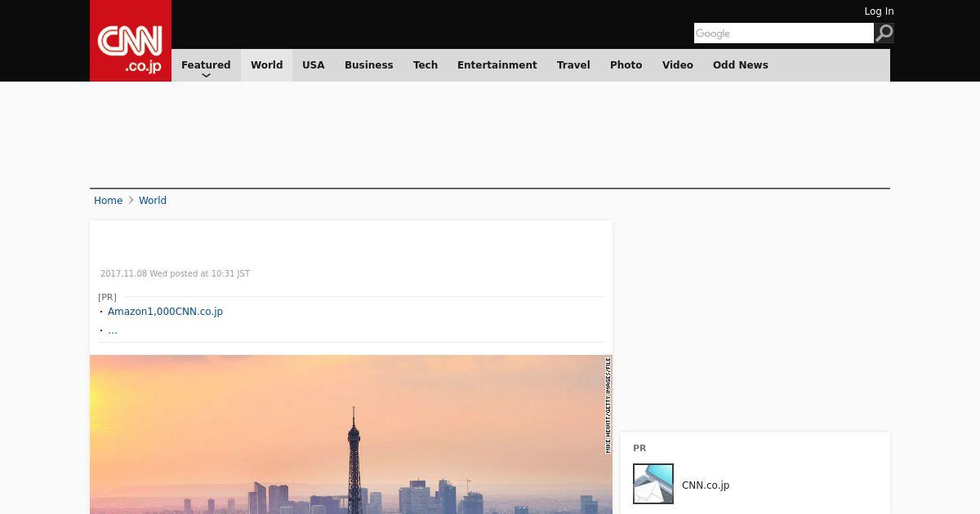The width and height of the screenshot is (980, 514).
Task: Click the search magnifier icon
Action: [884, 33]
